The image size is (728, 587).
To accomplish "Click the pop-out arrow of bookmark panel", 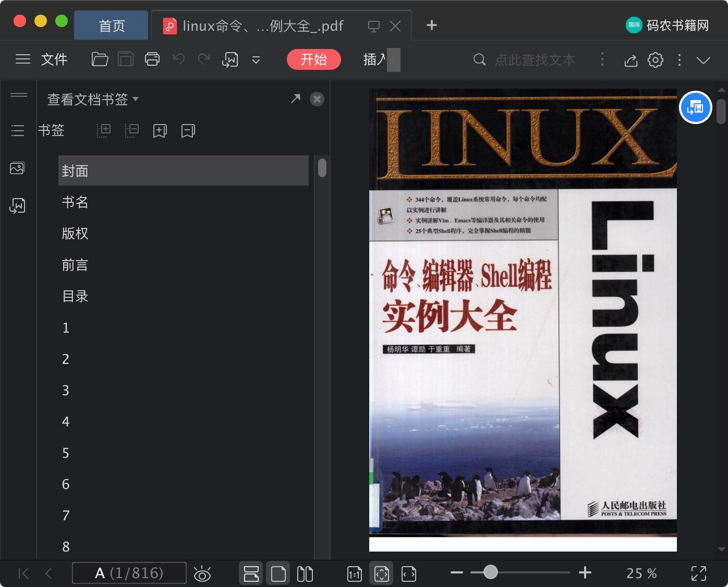I will tap(296, 98).
